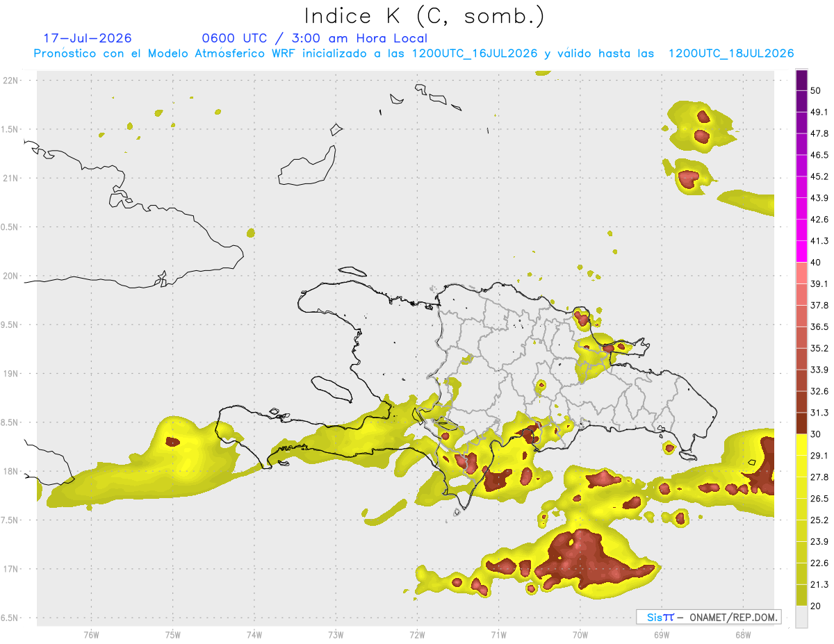834x644 pixels.
Task: Click the color scale value '41.3'
Action: (819, 241)
